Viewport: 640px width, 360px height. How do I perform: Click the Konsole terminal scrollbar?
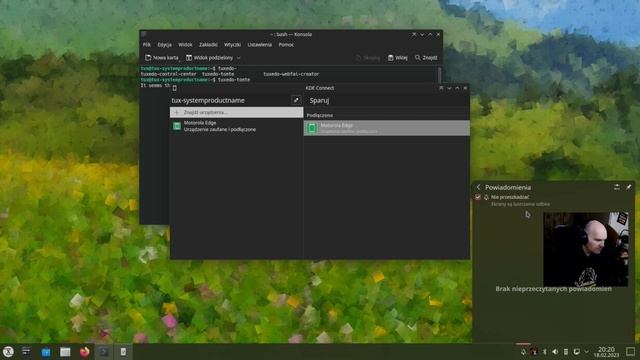440,75
